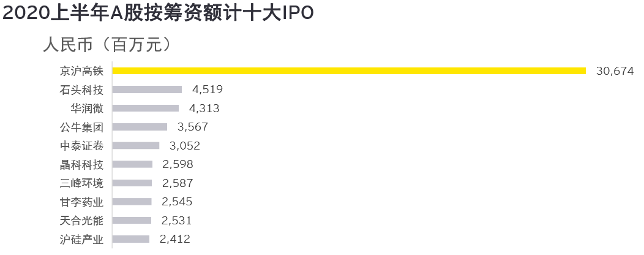Image resolution: width=644 pixels, height=255 pixels.
Task: Click the gray 石头科技 bar
Action: pyautogui.click(x=148, y=89)
